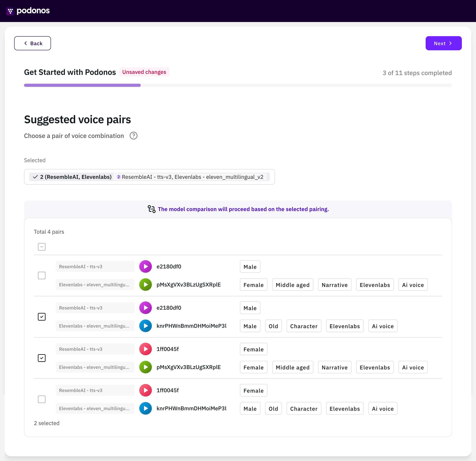
Task: Click the Old tag in the second pair
Action: click(x=273, y=326)
